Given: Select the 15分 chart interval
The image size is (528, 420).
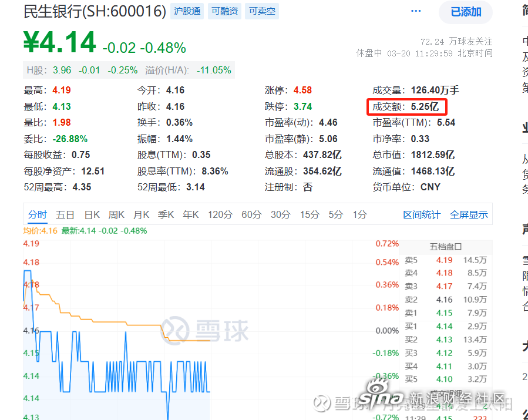Looking at the screenshot, I should pos(310,214).
